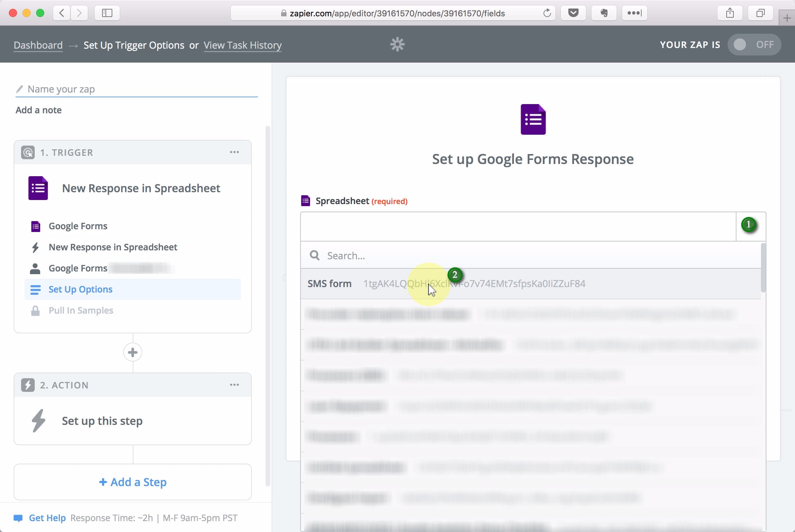Click the Zapier snowflake logo icon
Viewport: 795px width, 532px height.
(398, 44)
